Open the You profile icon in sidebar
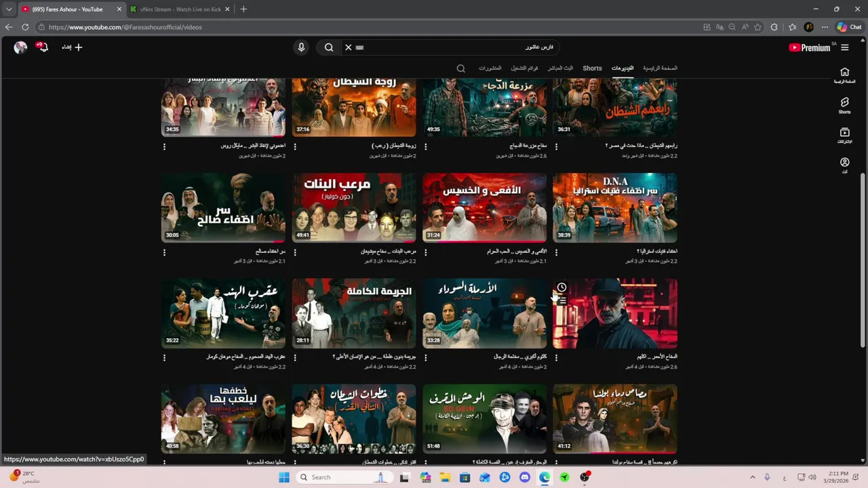Image resolution: width=868 pixels, height=488 pixels. pos(844,165)
